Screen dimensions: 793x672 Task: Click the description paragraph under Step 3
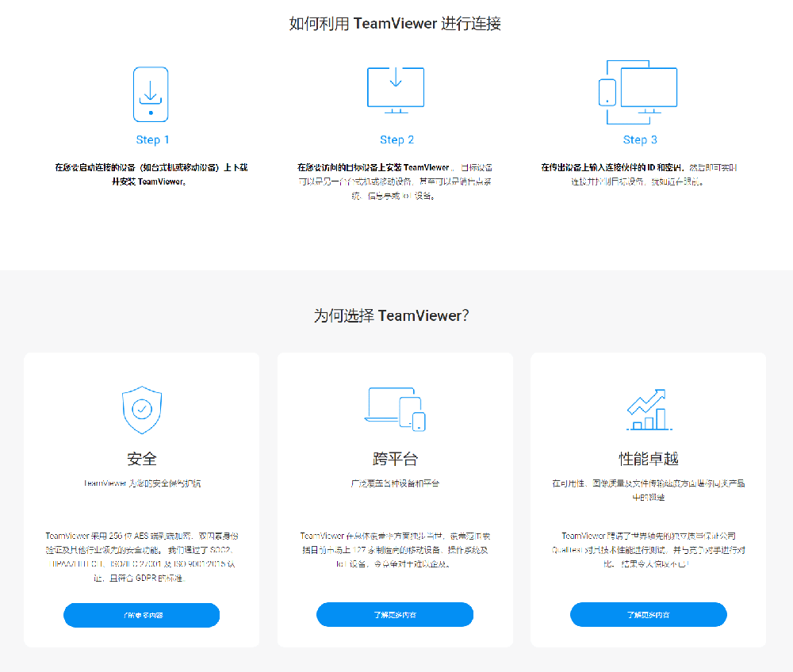pyautogui.click(x=639, y=174)
